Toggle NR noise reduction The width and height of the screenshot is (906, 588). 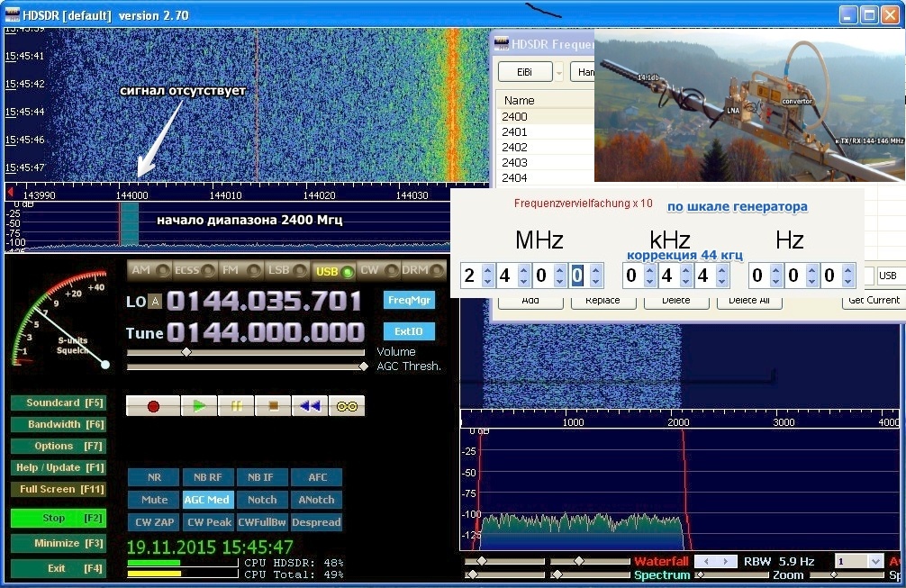154,477
